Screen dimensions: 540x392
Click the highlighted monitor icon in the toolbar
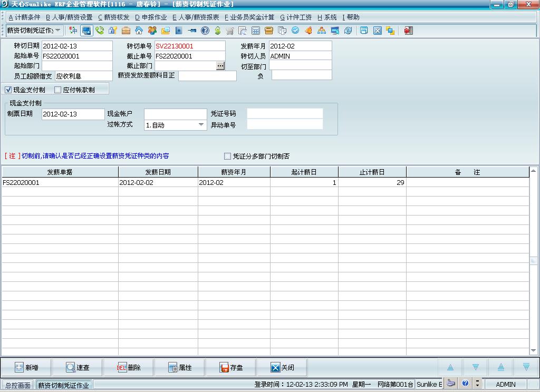86,30
